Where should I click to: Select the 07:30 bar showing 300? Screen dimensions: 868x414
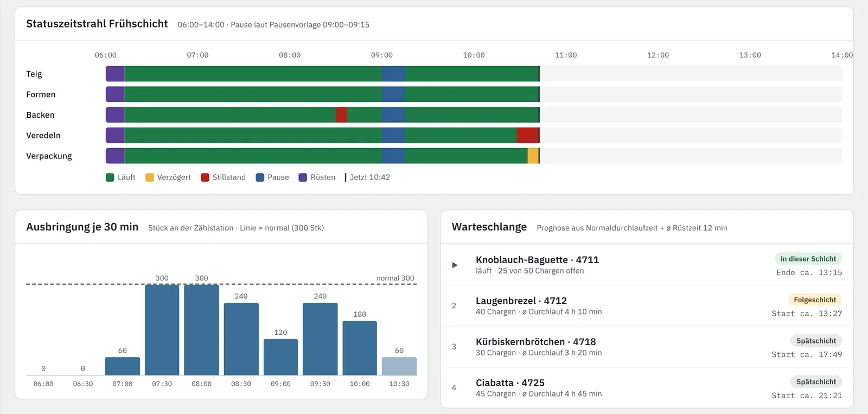point(162,329)
